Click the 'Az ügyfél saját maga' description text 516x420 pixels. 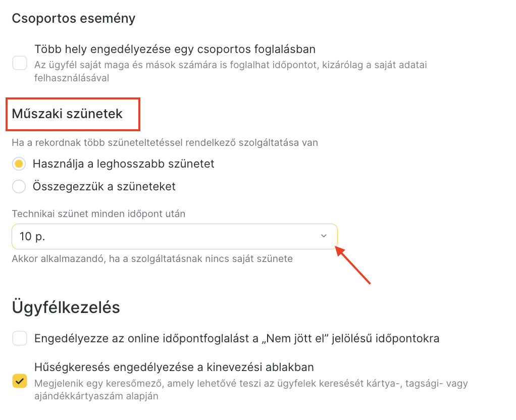pyautogui.click(x=231, y=71)
